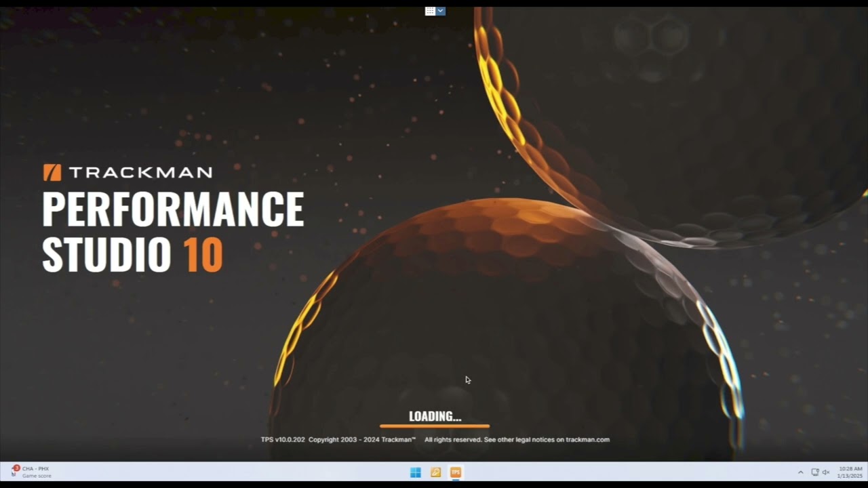
Task: Click the LOADING... label
Action: point(435,416)
